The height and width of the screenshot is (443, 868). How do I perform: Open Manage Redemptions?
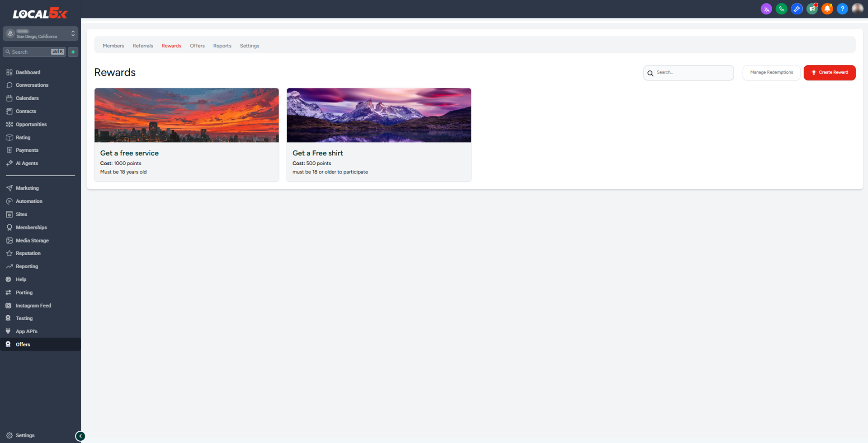771,73
